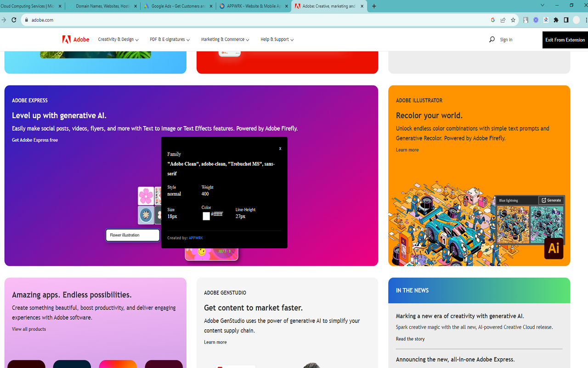The width and height of the screenshot is (588, 368).
Task: Close the APPWRK tab
Action: point(287,6)
